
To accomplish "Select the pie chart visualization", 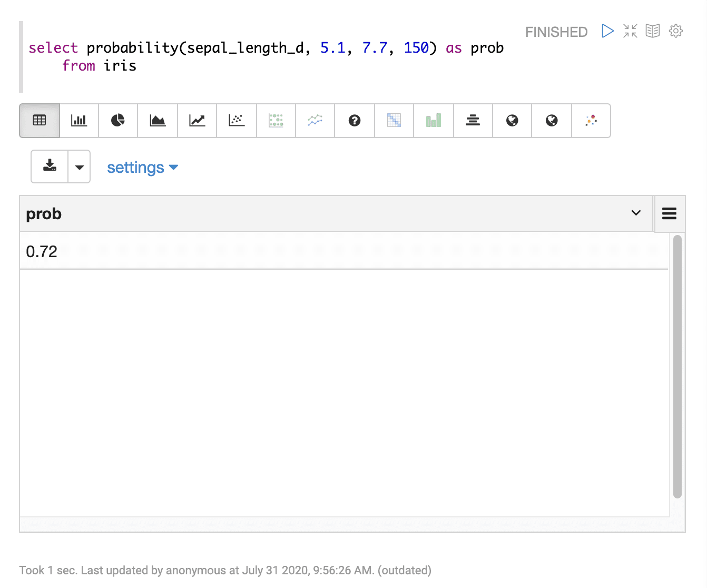I will click(x=118, y=121).
